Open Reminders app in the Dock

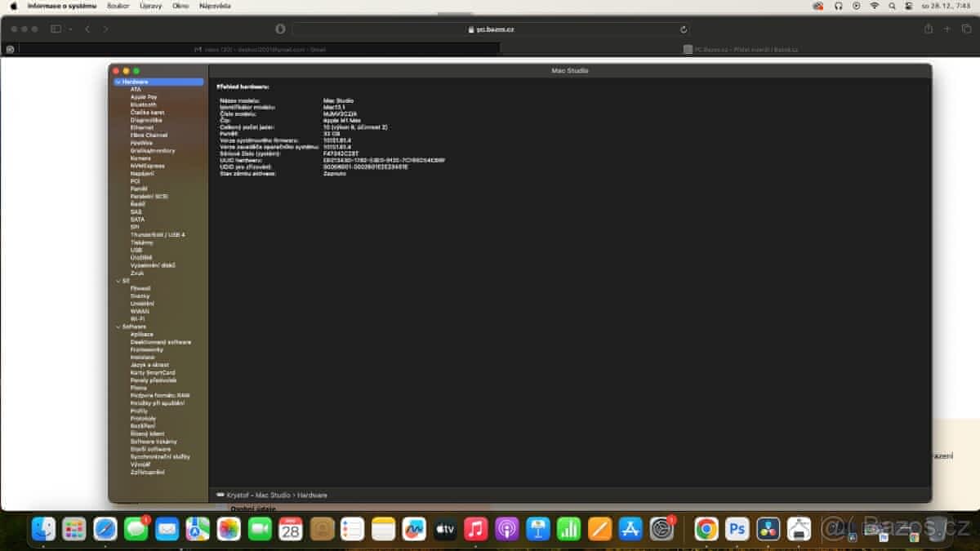[x=352, y=529]
